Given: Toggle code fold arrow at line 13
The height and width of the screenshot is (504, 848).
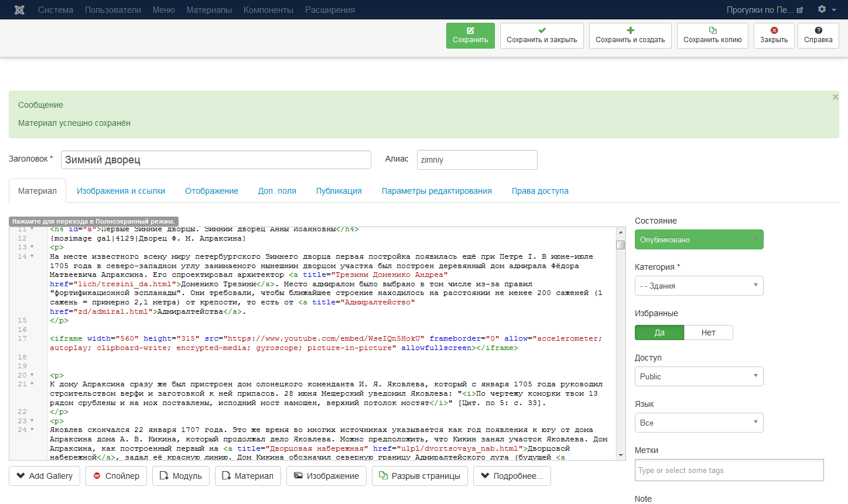Looking at the screenshot, I should click(32, 247).
